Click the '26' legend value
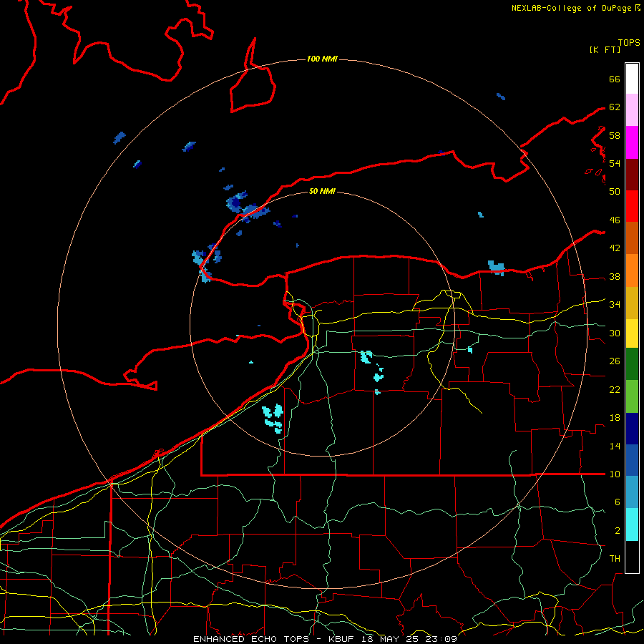This screenshot has height=644, width=644. coord(615,361)
